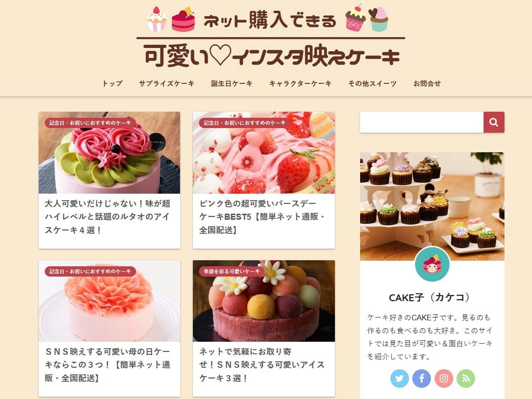Viewport: 532px width, 399px height.
Task: Open その他スイーツ navigation link
Action: point(372,83)
